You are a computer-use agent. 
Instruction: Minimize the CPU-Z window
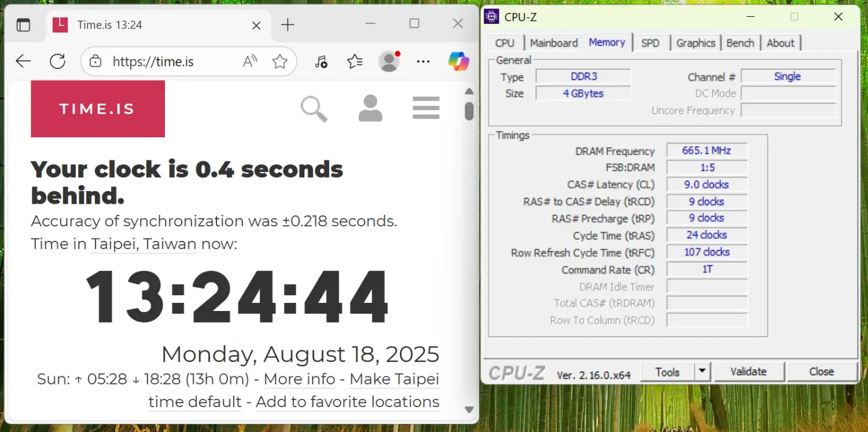tap(751, 17)
